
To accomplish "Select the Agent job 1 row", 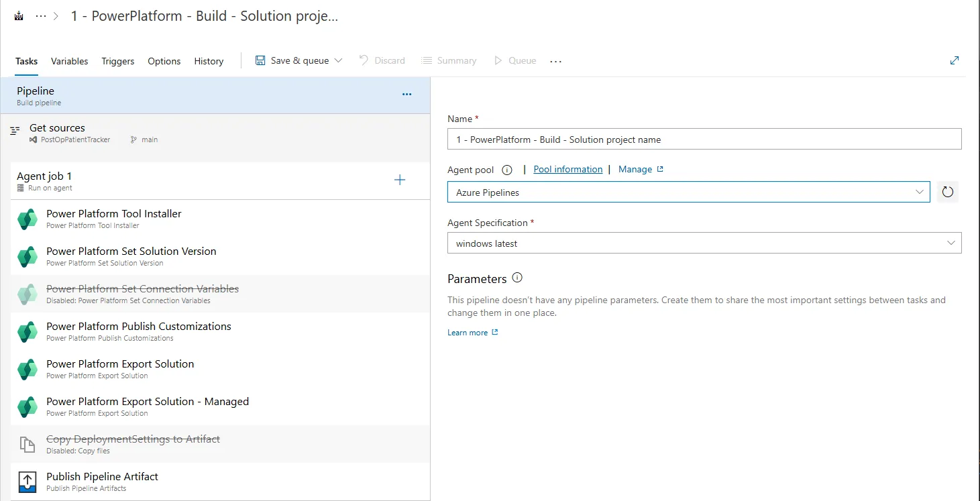I will [x=220, y=180].
